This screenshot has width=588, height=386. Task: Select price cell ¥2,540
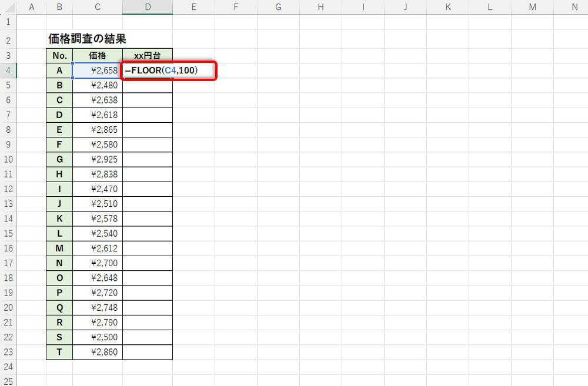[x=98, y=233]
